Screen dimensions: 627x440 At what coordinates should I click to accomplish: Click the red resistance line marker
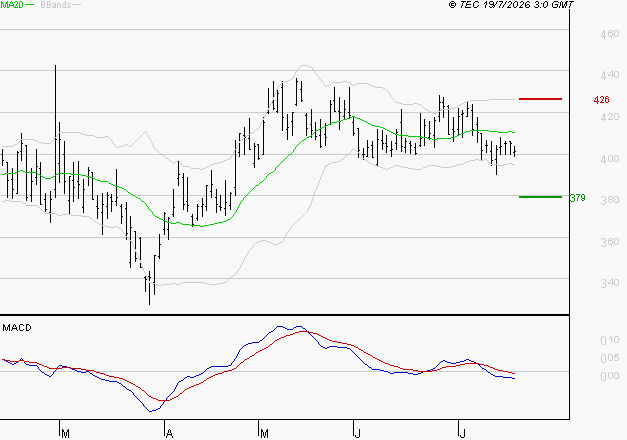[x=540, y=99]
